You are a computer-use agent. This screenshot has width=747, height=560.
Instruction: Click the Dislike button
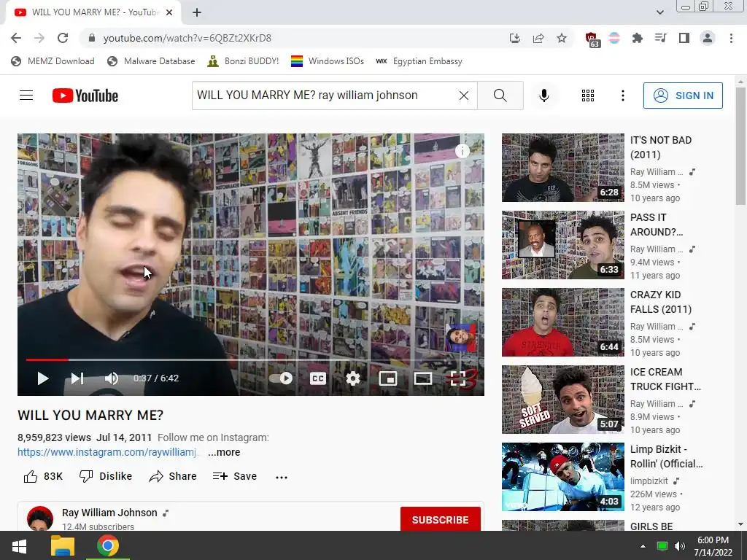(106, 476)
